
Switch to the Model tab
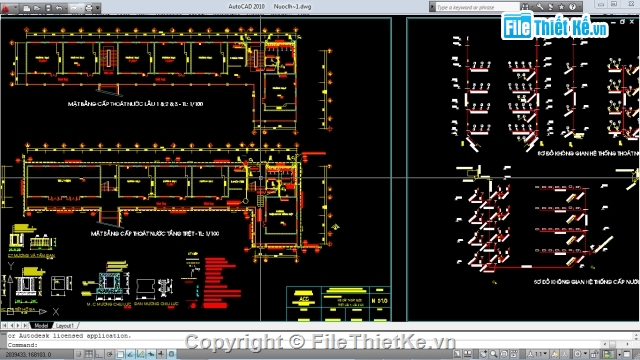click(41, 326)
